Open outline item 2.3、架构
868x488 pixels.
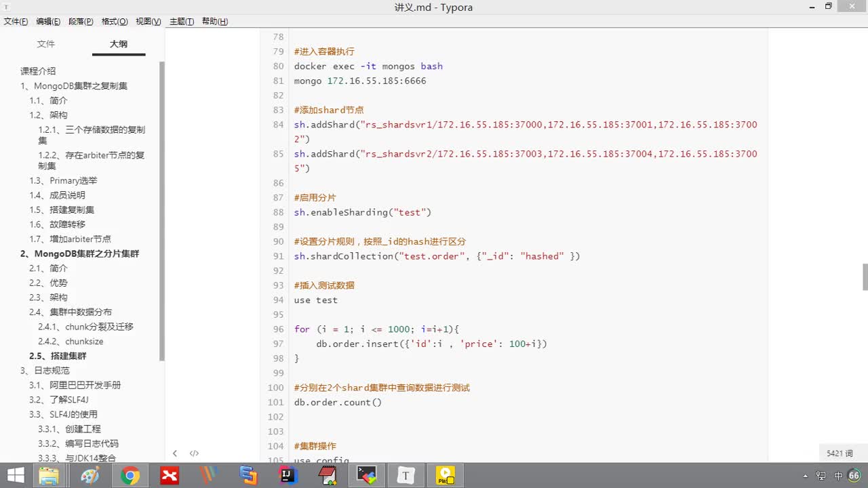(x=48, y=298)
